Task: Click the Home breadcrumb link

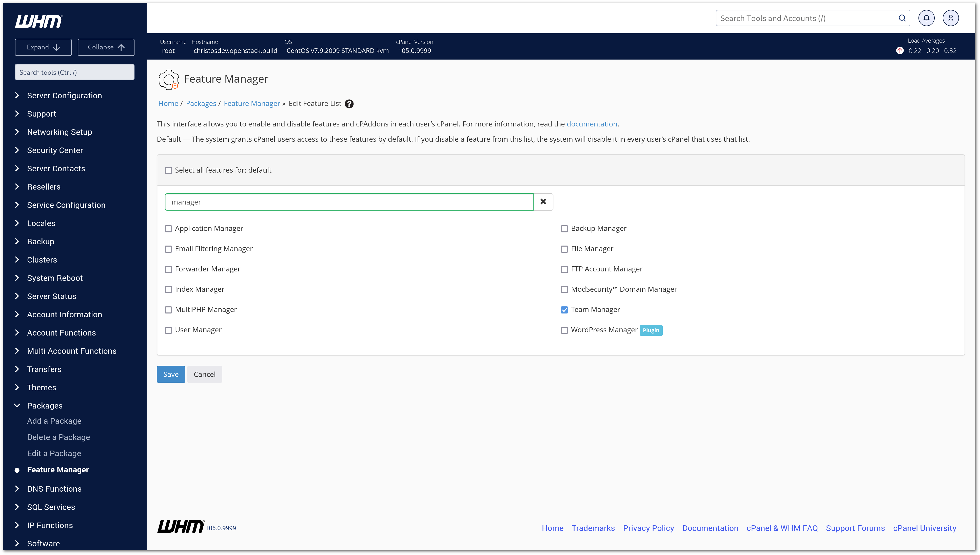Action: tap(168, 104)
